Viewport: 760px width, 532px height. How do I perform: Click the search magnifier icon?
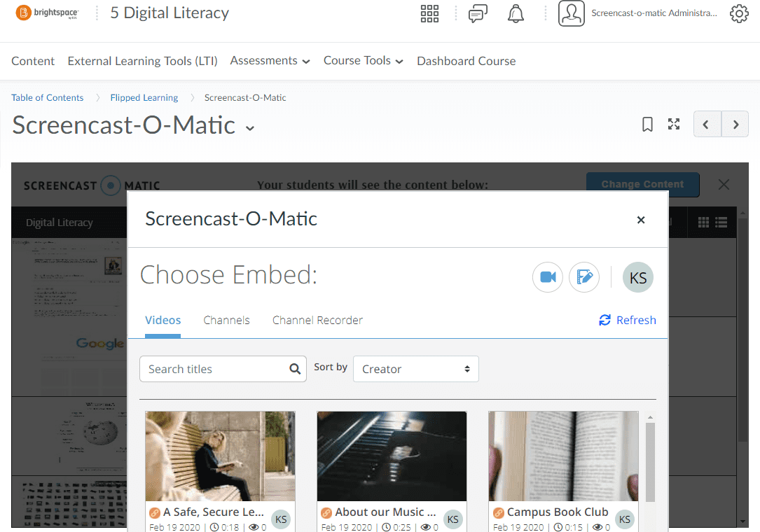pyautogui.click(x=295, y=369)
